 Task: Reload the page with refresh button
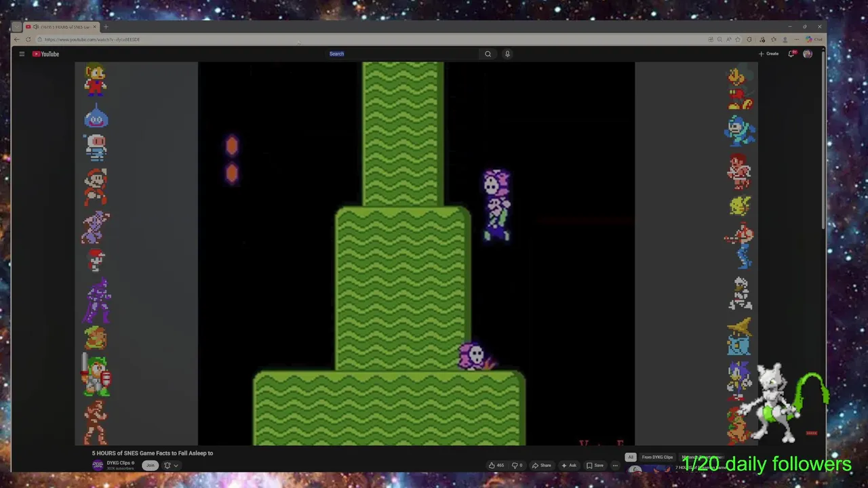pyautogui.click(x=29, y=39)
